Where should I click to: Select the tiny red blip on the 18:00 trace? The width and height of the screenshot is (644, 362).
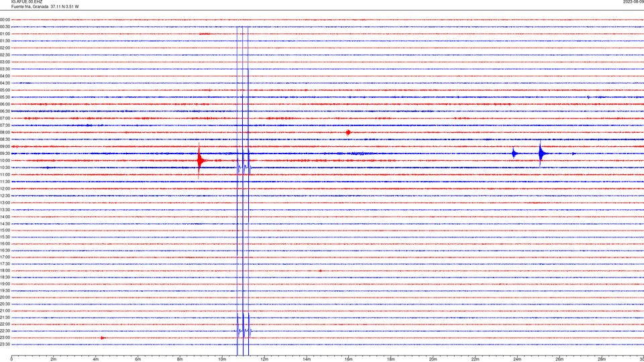[x=321, y=270]
